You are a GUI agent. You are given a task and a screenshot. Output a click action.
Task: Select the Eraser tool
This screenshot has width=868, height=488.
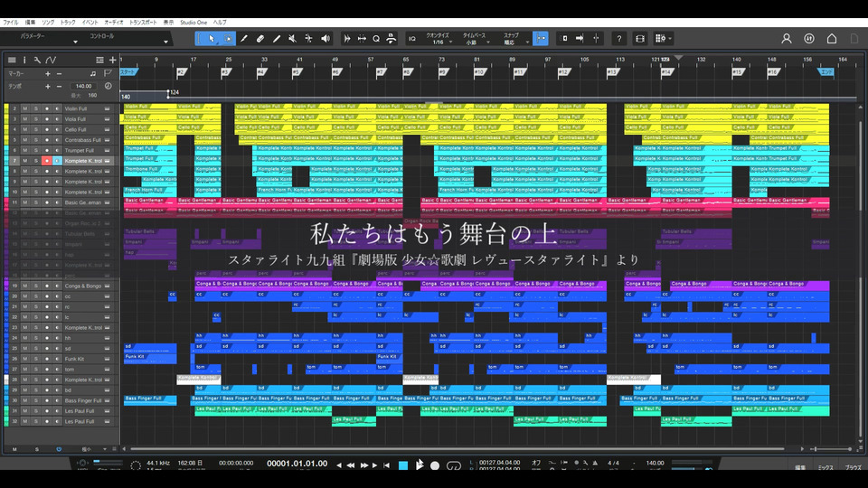point(259,38)
